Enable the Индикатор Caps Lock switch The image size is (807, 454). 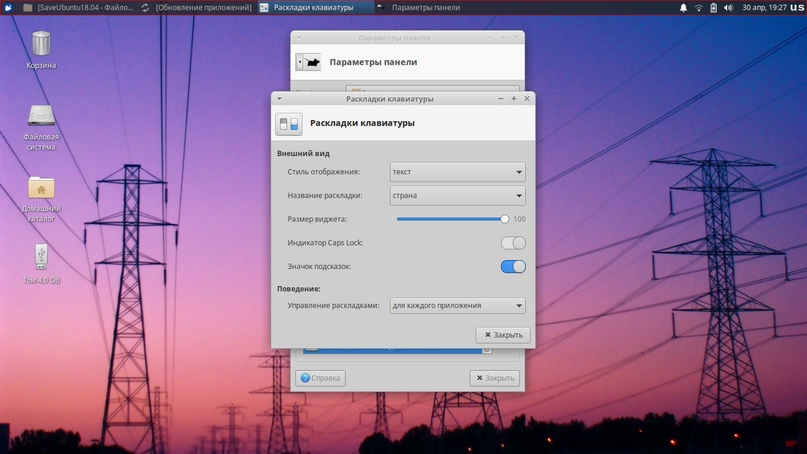513,243
